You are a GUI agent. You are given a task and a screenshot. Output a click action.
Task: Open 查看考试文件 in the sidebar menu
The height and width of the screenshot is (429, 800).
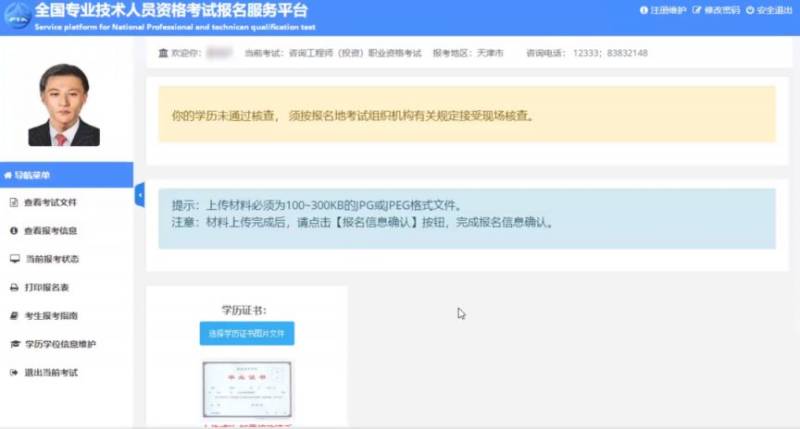(x=50, y=202)
